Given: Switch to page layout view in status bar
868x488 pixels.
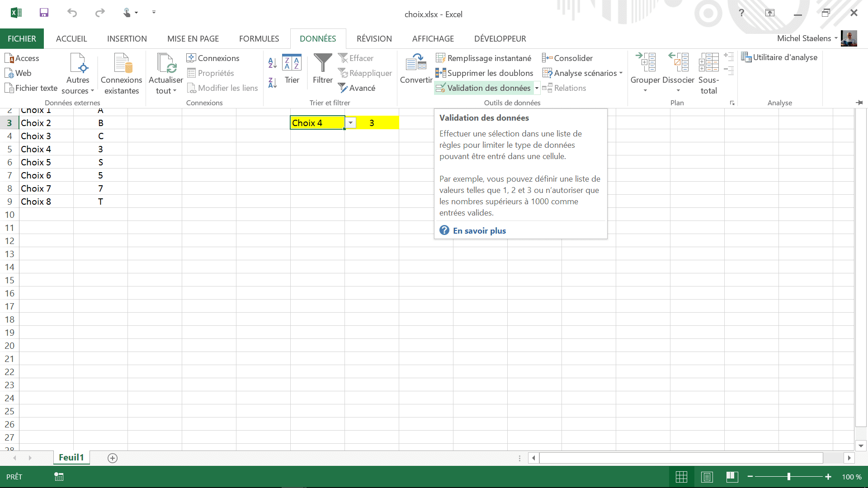Looking at the screenshot, I should point(707,477).
